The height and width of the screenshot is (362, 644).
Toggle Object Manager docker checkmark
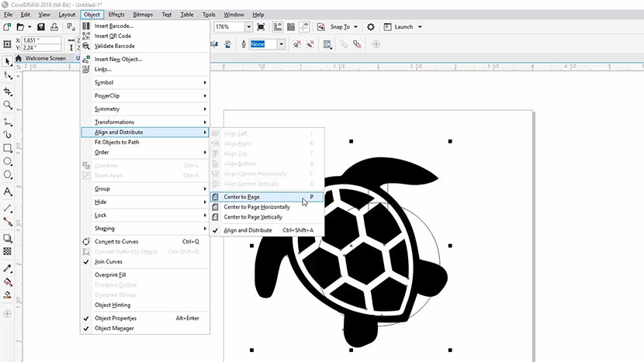113,328
